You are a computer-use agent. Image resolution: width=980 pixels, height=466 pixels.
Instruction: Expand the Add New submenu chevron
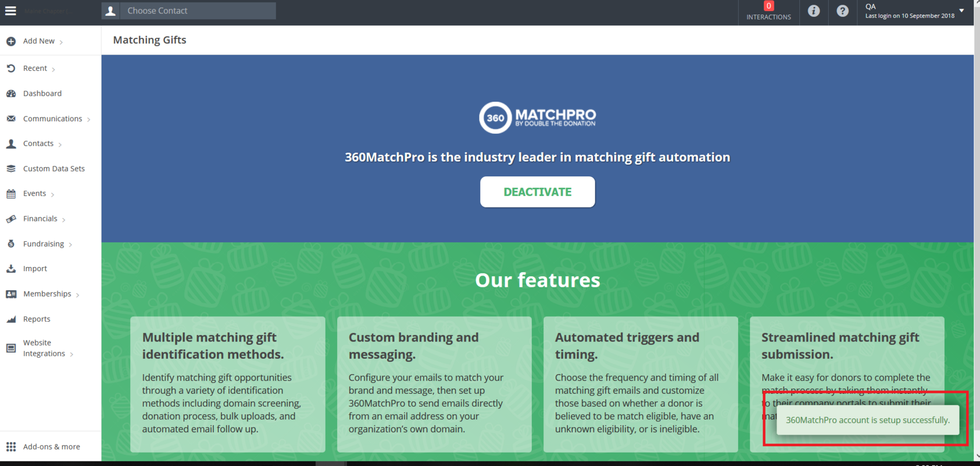pos(61,42)
